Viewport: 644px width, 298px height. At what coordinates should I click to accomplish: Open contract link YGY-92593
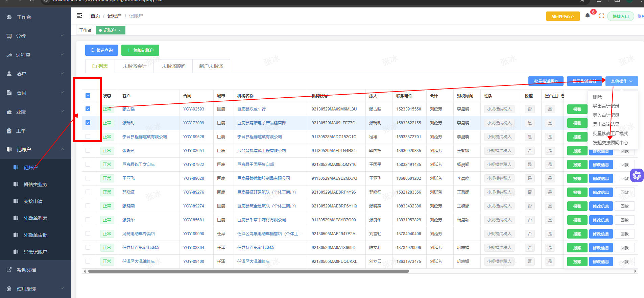(x=194, y=109)
